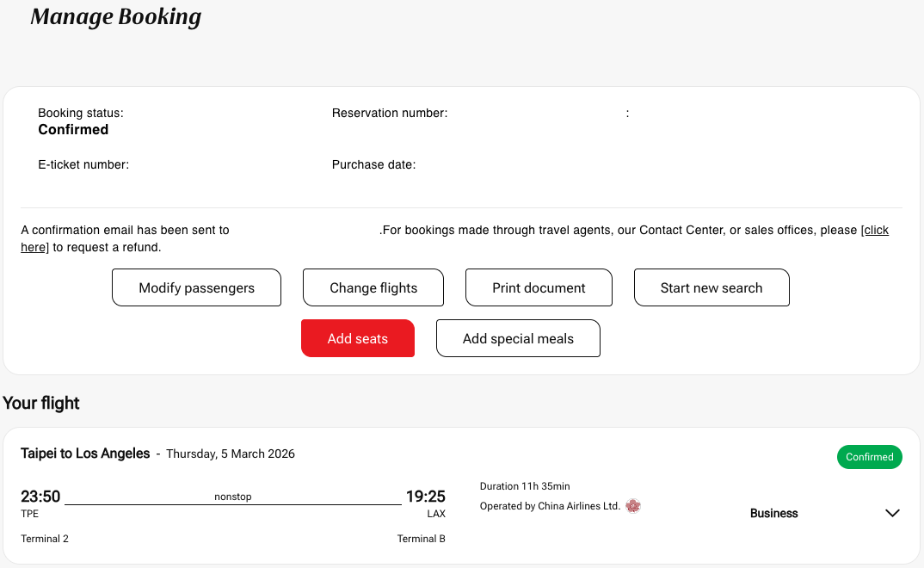Follow the 'click here' refund link
Image resolution: width=924 pixels, height=568 pixels.
[875, 231]
